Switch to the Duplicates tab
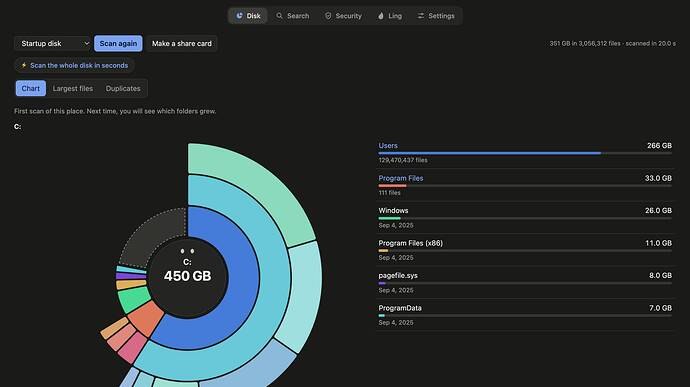This screenshot has width=690, height=387. 123,88
